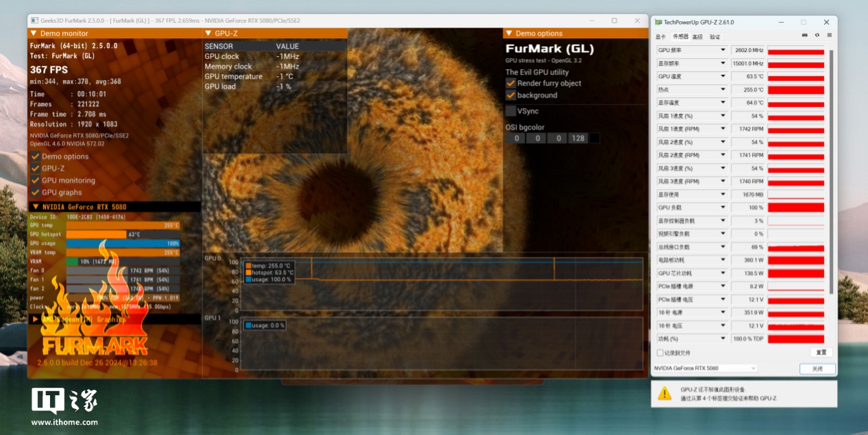Click the GPU-Z refresh icon
Viewport: 868px width, 435px height.
coord(817,36)
